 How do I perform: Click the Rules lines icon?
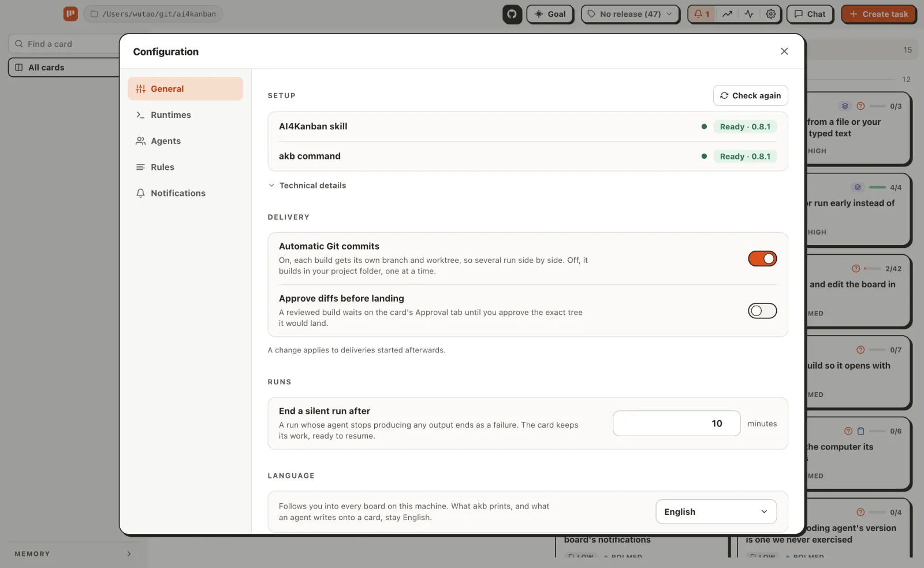pos(140,167)
